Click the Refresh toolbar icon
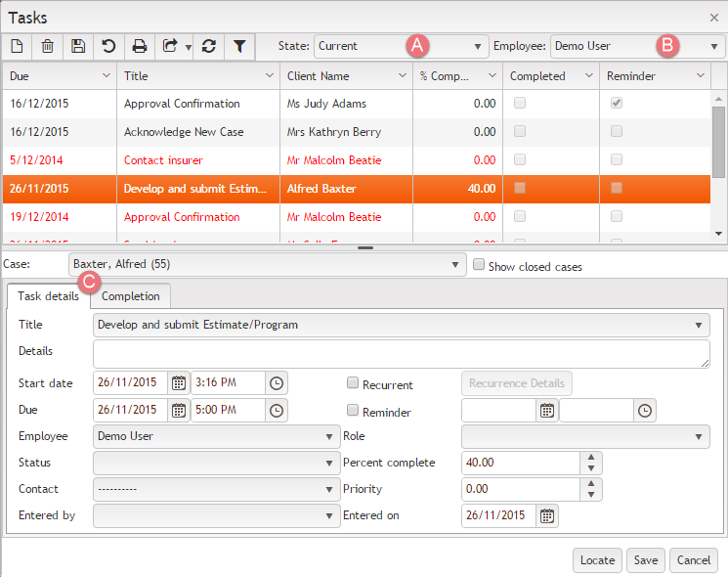Screen dimensions: 728x577 [208, 46]
